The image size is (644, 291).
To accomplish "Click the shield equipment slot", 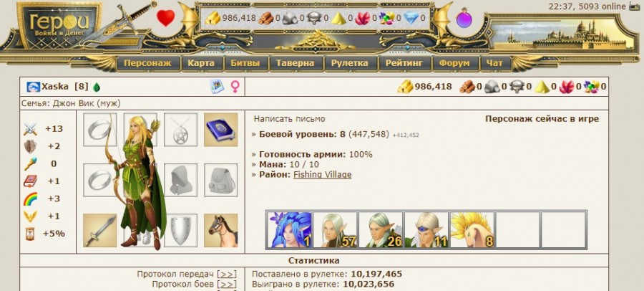I will (x=181, y=231).
